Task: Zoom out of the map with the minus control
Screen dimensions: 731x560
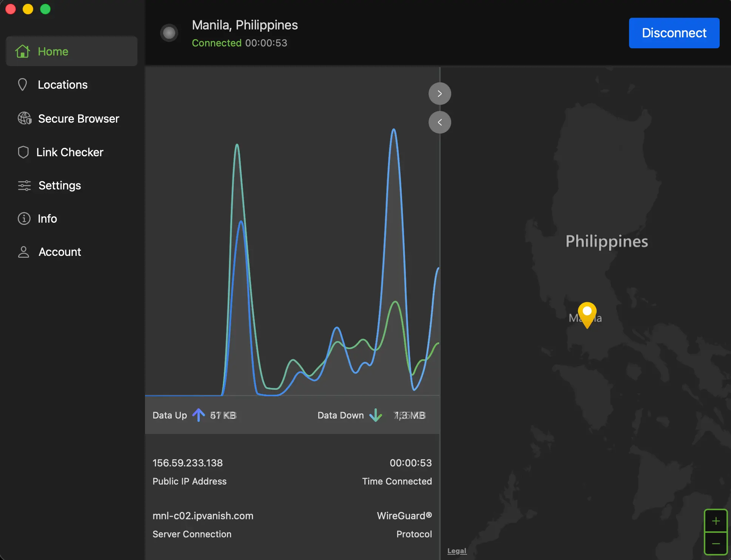Action: [717, 543]
